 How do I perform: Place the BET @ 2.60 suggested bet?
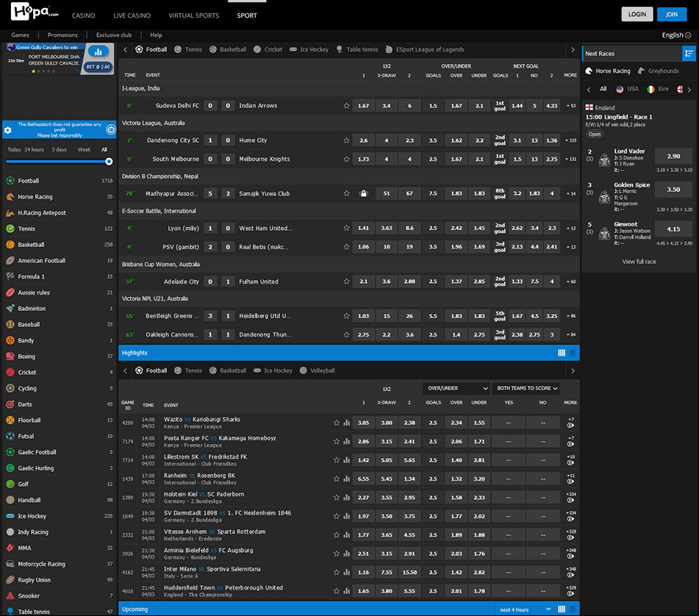click(x=98, y=67)
